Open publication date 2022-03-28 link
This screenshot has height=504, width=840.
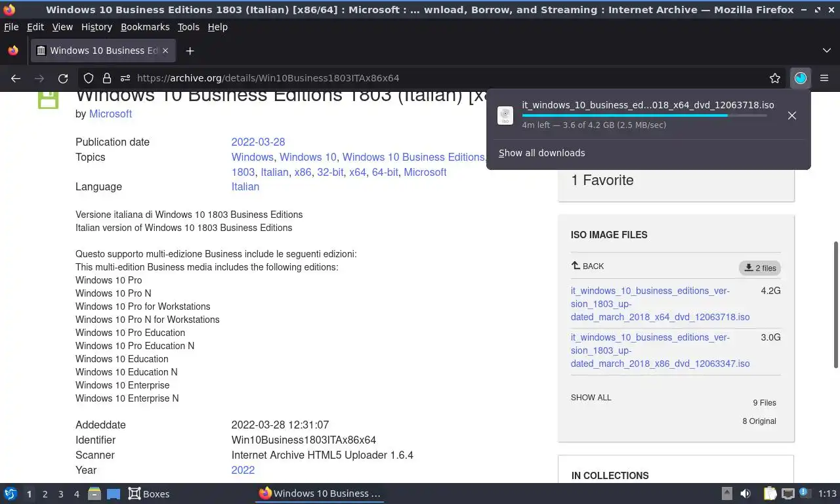tap(258, 142)
